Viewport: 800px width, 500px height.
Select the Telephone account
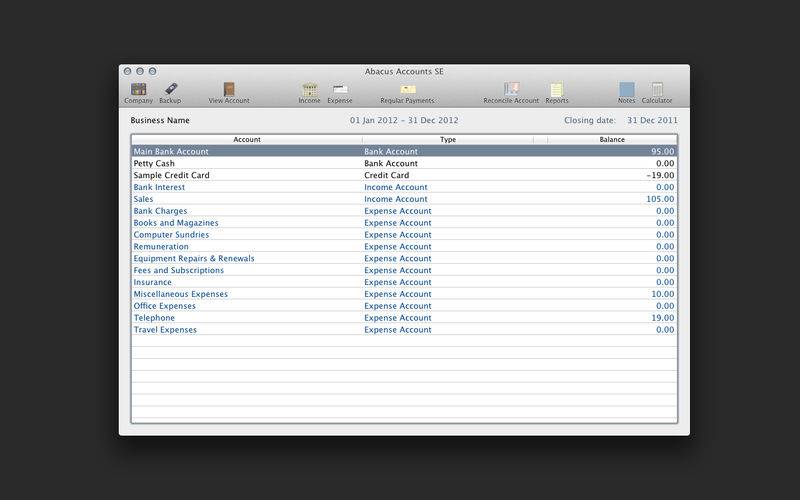[x=404, y=318]
